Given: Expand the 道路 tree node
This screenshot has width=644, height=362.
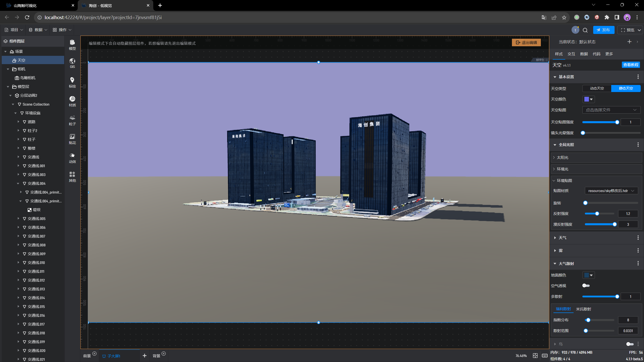Looking at the screenshot, I should point(18,122).
